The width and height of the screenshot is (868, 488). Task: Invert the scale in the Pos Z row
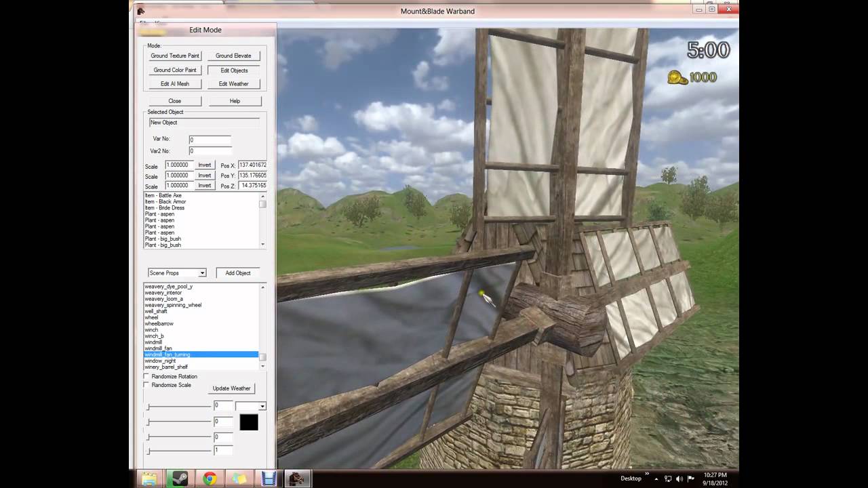205,185
